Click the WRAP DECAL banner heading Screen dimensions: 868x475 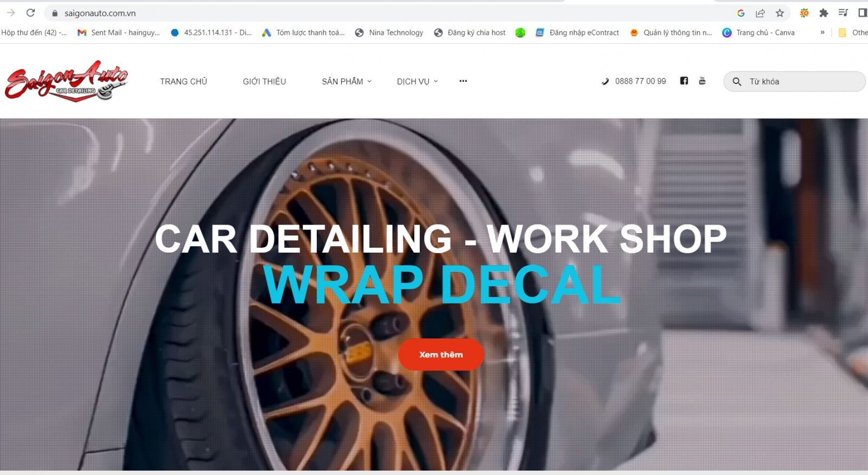point(442,284)
